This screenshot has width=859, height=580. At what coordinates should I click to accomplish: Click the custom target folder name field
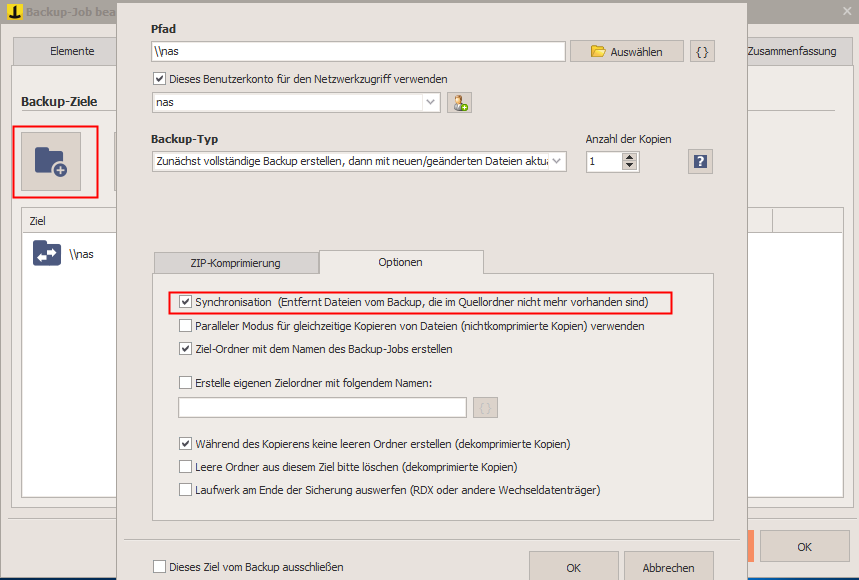point(322,407)
